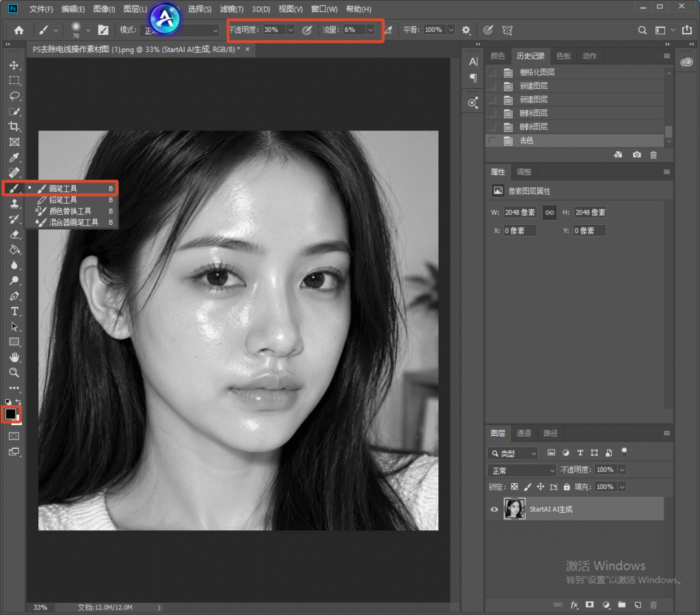Open the layer filter 类型 dropdown
The width and height of the screenshot is (700, 615).
513,454
